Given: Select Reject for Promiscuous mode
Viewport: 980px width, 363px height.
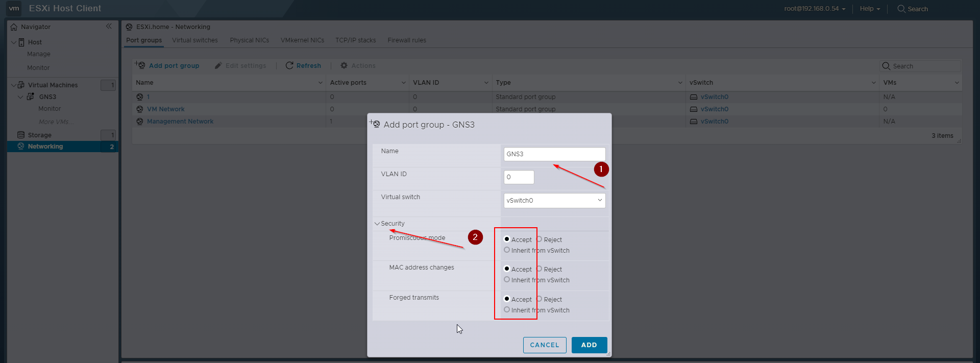Looking at the screenshot, I should click(539, 239).
